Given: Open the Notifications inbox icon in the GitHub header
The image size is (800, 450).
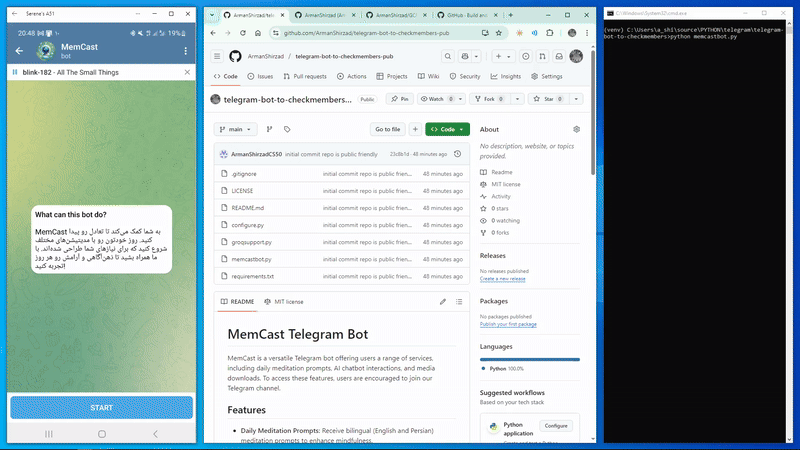Looking at the screenshot, I should pyautogui.click(x=559, y=56).
